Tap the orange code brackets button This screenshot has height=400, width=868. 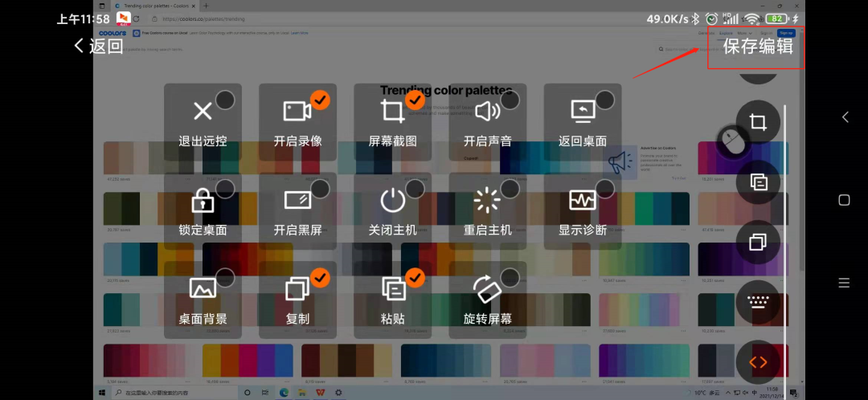click(x=758, y=361)
